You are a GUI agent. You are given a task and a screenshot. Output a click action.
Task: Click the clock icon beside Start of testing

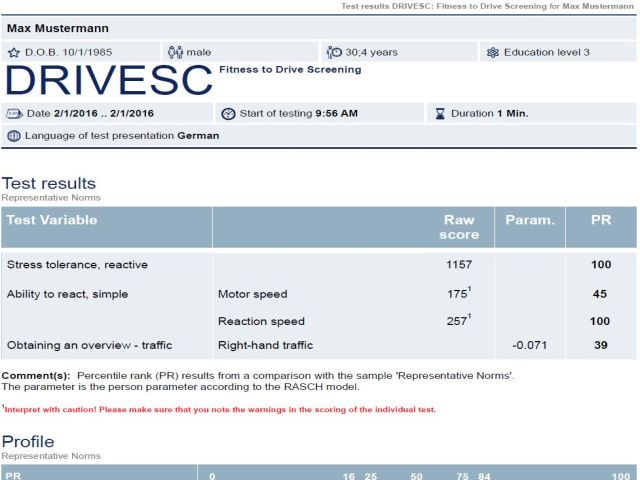(228, 113)
